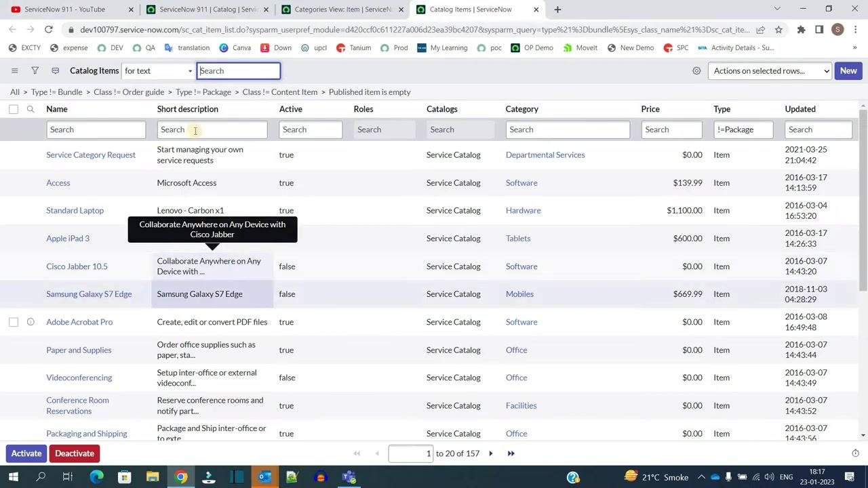This screenshot has height=488, width=868.
Task: Open the 'Actions on selected rows' dropdown
Action: pyautogui.click(x=770, y=70)
